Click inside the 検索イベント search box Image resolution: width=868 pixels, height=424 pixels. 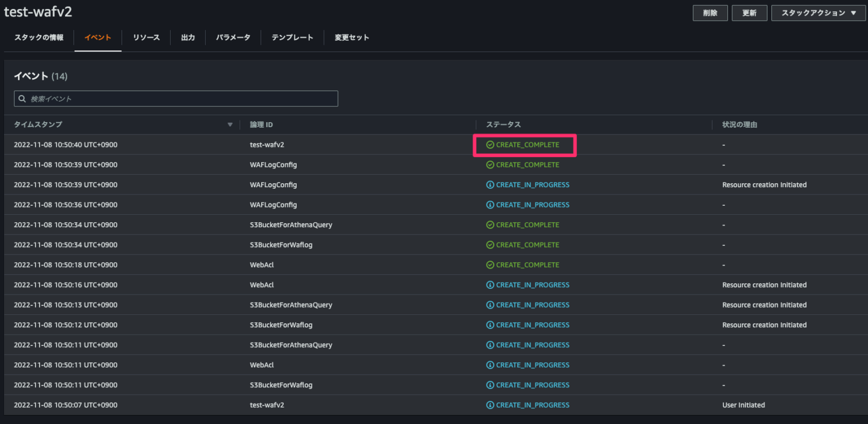pyautogui.click(x=170, y=98)
